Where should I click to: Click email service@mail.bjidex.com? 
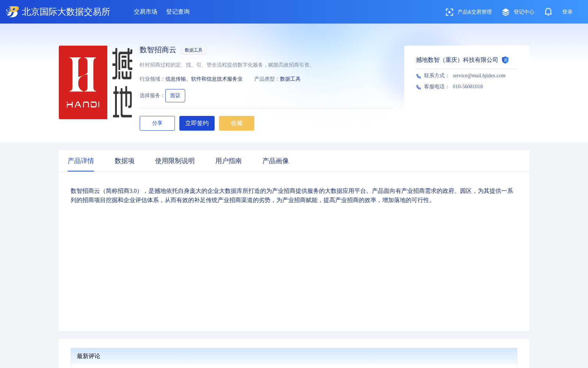pyautogui.click(x=479, y=76)
